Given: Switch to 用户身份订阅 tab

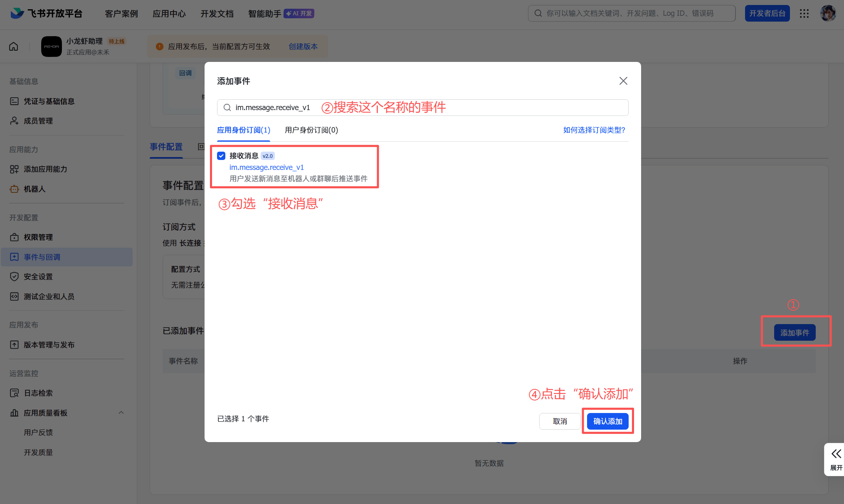Looking at the screenshot, I should click(311, 130).
